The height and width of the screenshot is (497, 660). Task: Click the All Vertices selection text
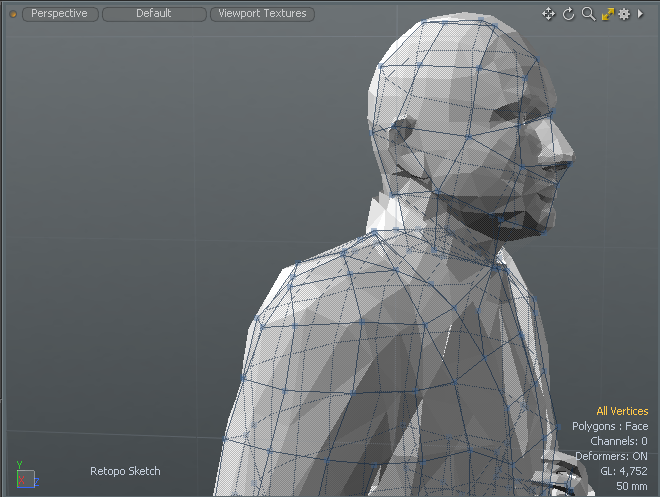[622, 411]
